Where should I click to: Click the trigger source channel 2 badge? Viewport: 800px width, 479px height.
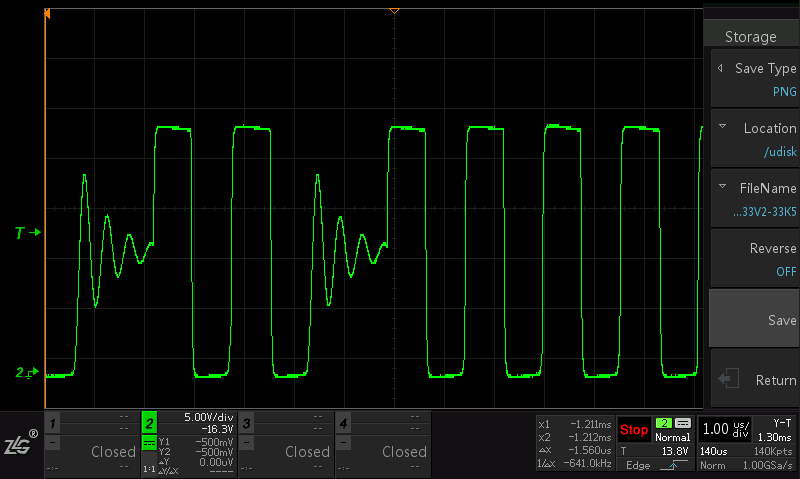point(664,423)
